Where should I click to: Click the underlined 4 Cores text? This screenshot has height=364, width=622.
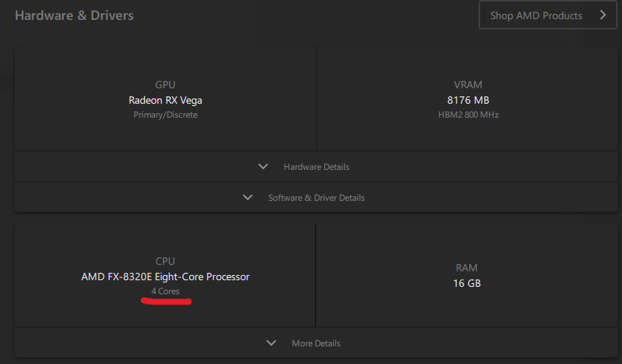tap(165, 291)
